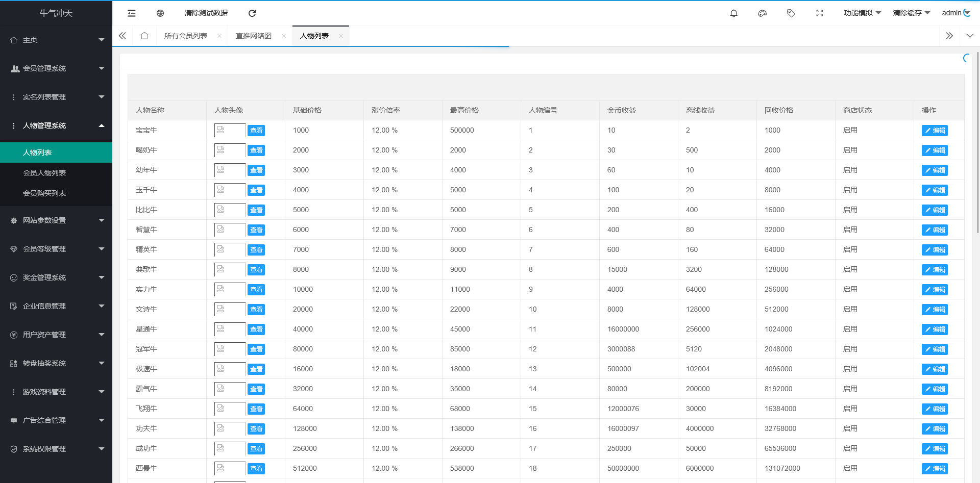980x483 pixels.
Task: Expand 网站参数设置 menu
Action: click(x=56, y=220)
